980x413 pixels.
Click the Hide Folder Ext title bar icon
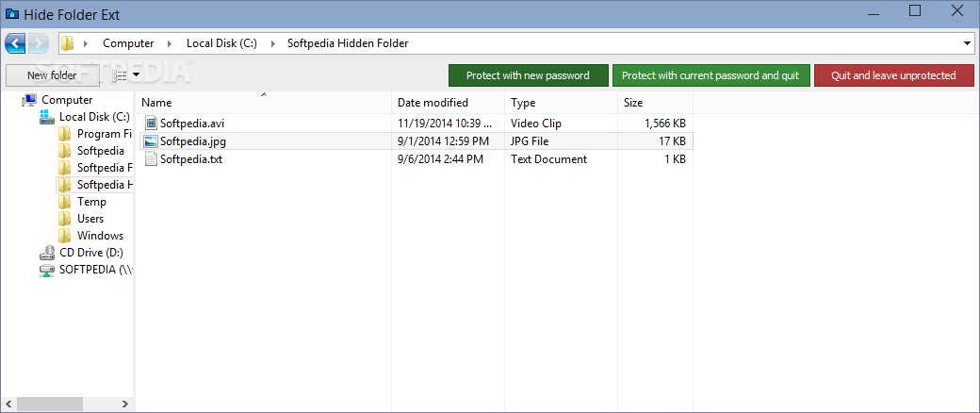click(11, 14)
